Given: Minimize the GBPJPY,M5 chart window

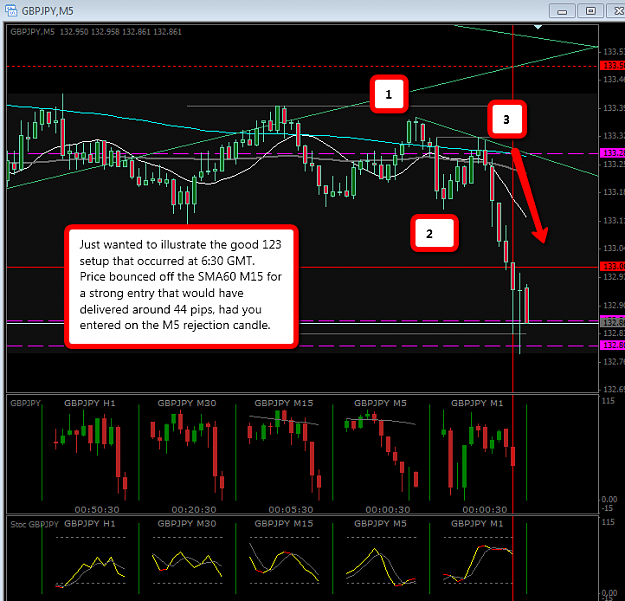Looking at the screenshot, I should (562, 11).
